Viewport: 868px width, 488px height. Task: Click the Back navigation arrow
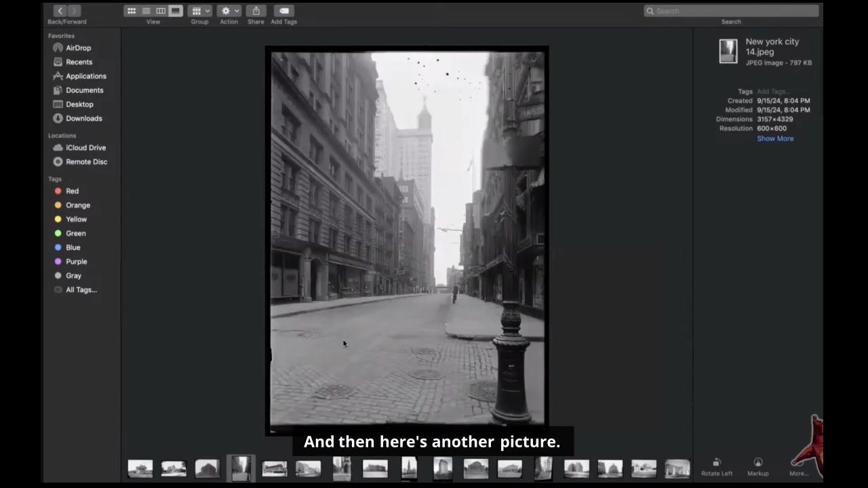[x=60, y=11]
